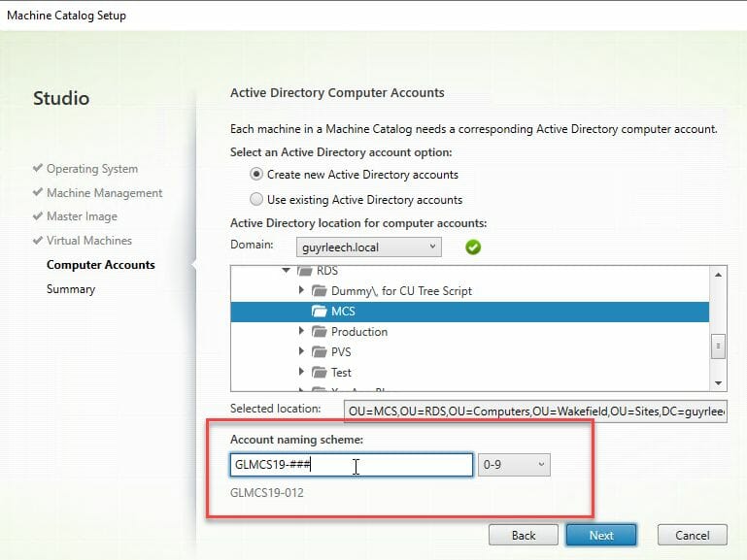Select the Test folder in tree
The height and width of the screenshot is (560, 747).
pos(341,373)
